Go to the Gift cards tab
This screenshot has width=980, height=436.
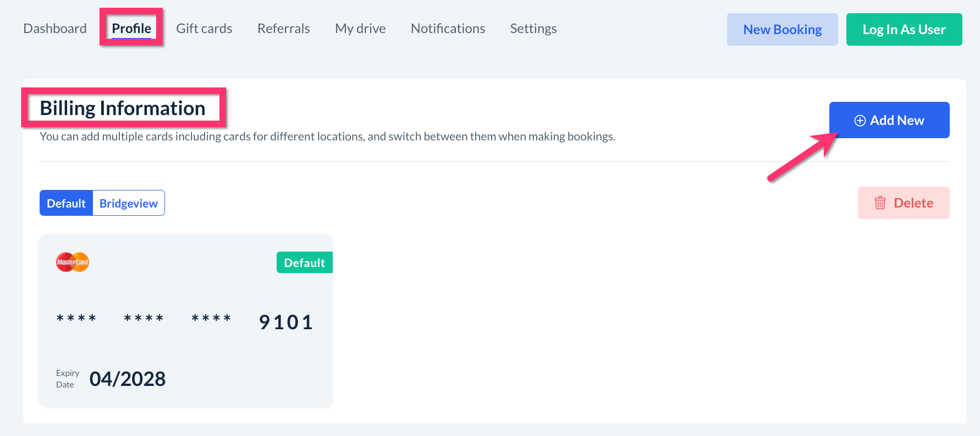click(x=204, y=29)
